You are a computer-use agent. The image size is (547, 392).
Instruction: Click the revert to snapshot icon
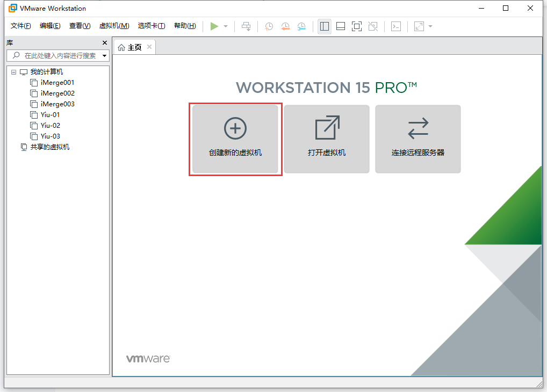285,26
